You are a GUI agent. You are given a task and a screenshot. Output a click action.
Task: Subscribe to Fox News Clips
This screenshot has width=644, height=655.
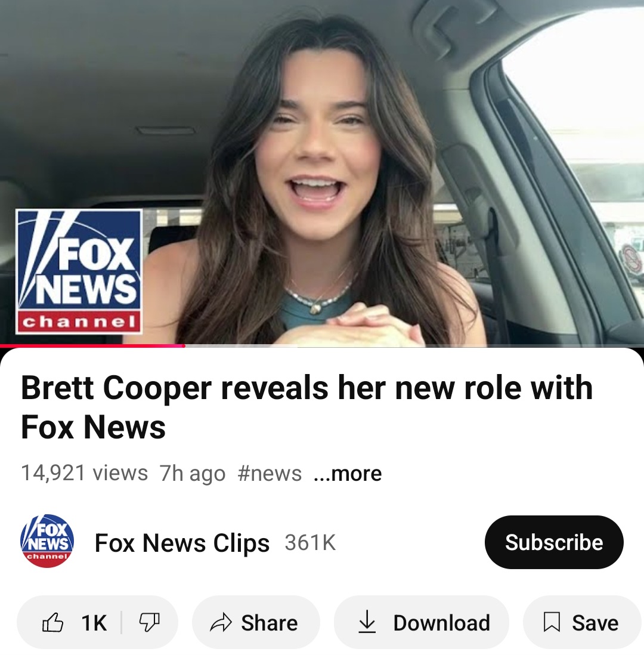coord(554,542)
